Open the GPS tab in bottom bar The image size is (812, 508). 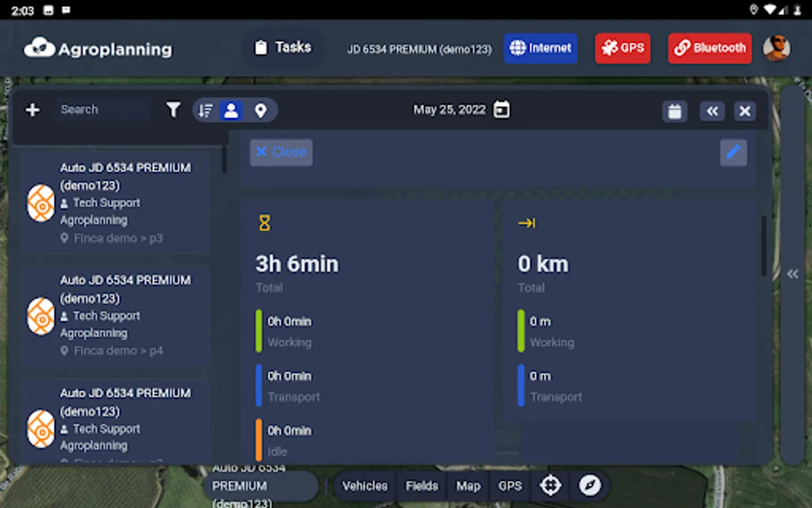click(510, 486)
